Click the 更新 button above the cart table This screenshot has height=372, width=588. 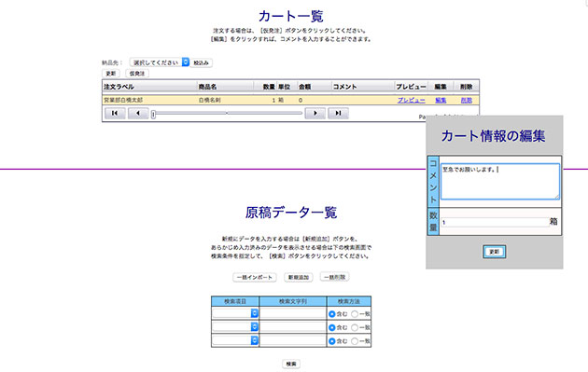click(x=111, y=74)
